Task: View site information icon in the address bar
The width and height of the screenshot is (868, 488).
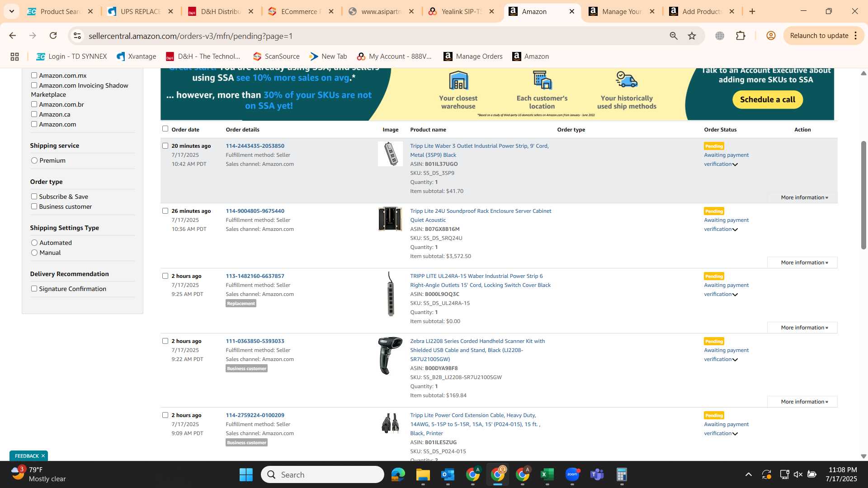Action: (x=77, y=36)
